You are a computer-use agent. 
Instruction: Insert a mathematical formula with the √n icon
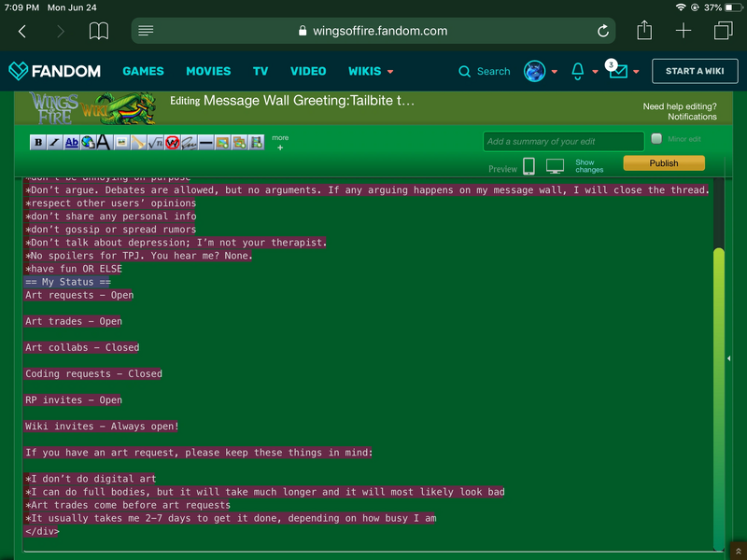pyautogui.click(x=154, y=142)
